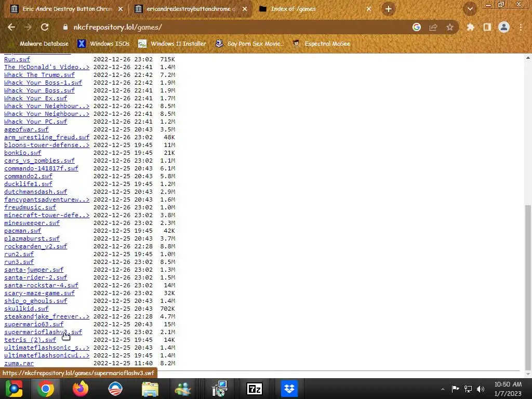532x399 pixels.
Task: Open commando-141817f.swf link
Action: (42, 169)
